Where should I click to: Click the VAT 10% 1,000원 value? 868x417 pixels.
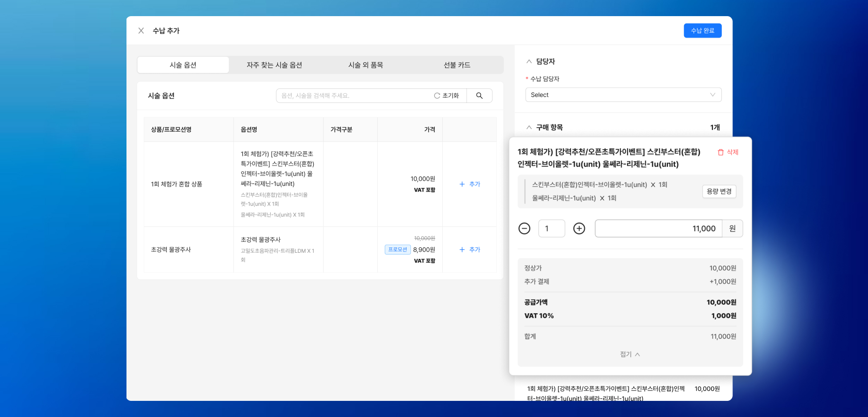[x=723, y=316]
